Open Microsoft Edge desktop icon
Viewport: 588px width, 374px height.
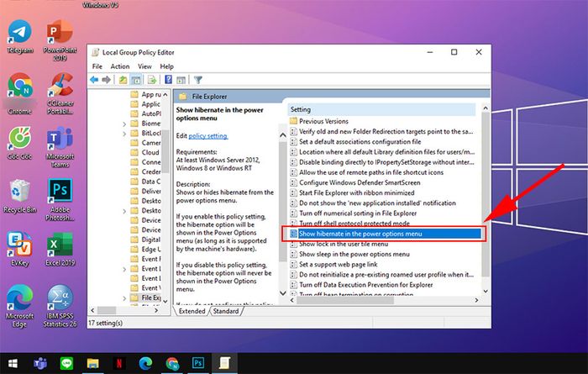coord(20,307)
